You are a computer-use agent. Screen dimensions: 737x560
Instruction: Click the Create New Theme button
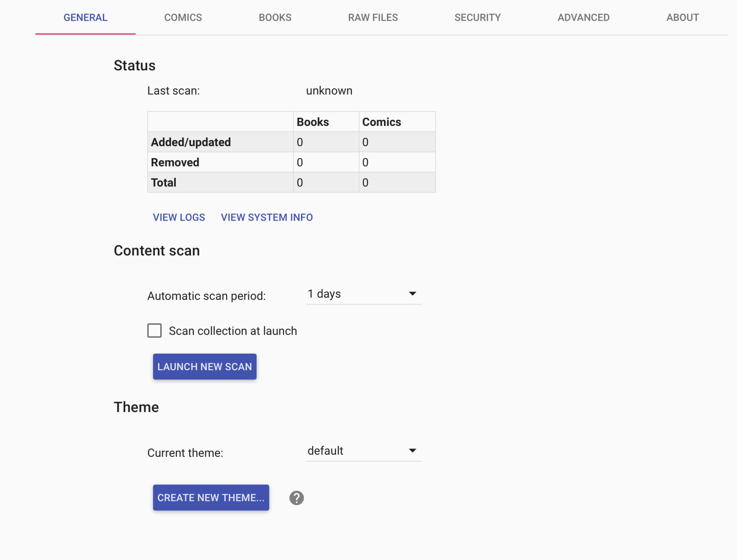click(x=211, y=497)
